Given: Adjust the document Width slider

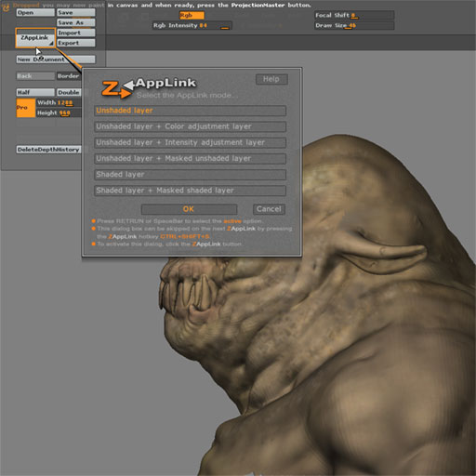Looking at the screenshot, I should (59, 102).
